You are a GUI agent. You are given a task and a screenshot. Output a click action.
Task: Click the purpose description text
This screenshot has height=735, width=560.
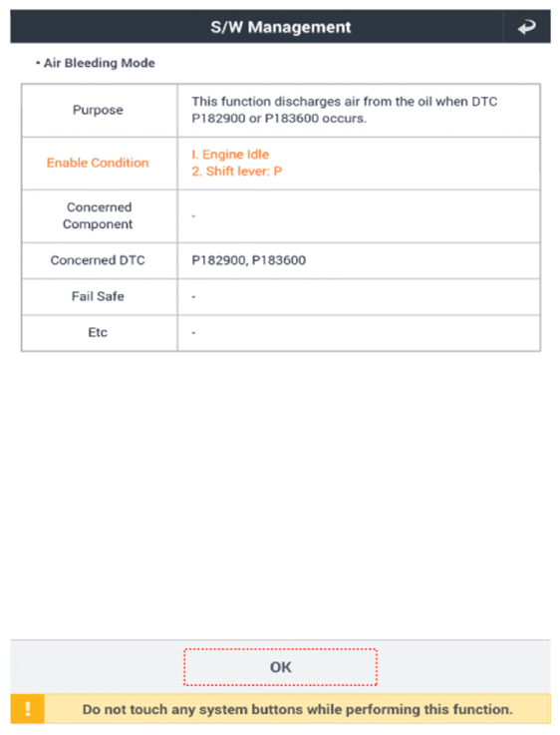click(x=345, y=110)
